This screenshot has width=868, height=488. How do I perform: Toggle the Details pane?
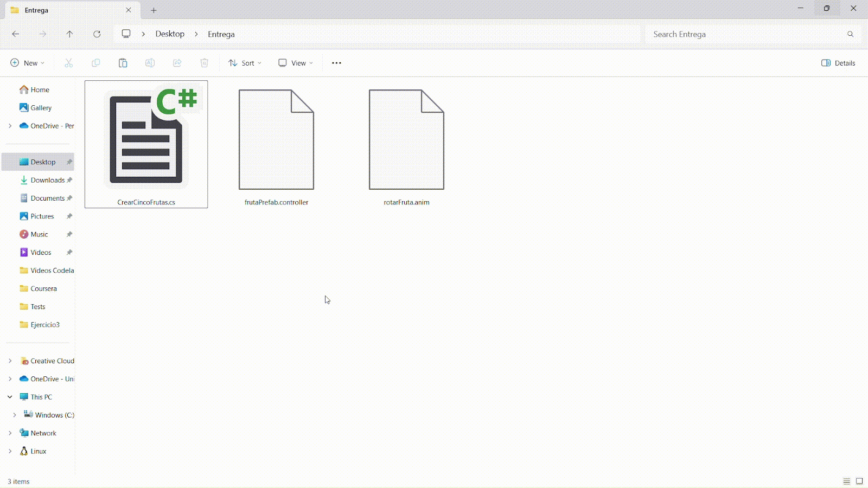point(838,63)
